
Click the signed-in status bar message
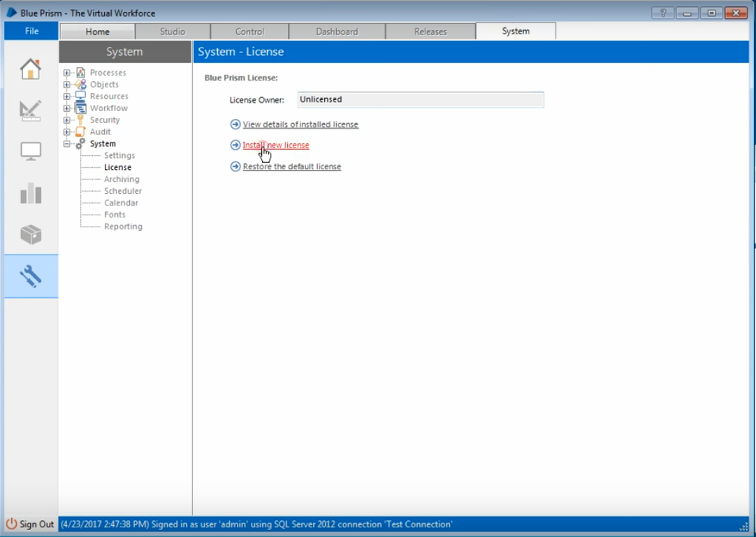pyautogui.click(x=256, y=524)
